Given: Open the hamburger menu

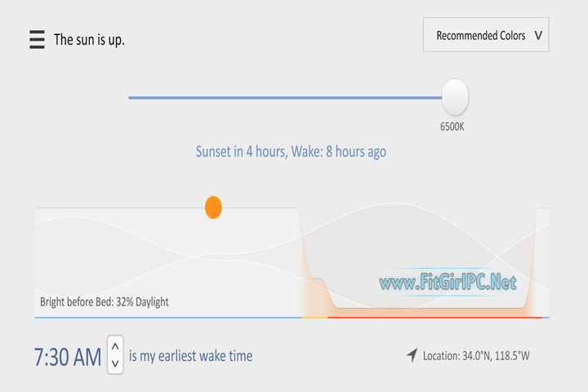Looking at the screenshot, I should (37, 39).
